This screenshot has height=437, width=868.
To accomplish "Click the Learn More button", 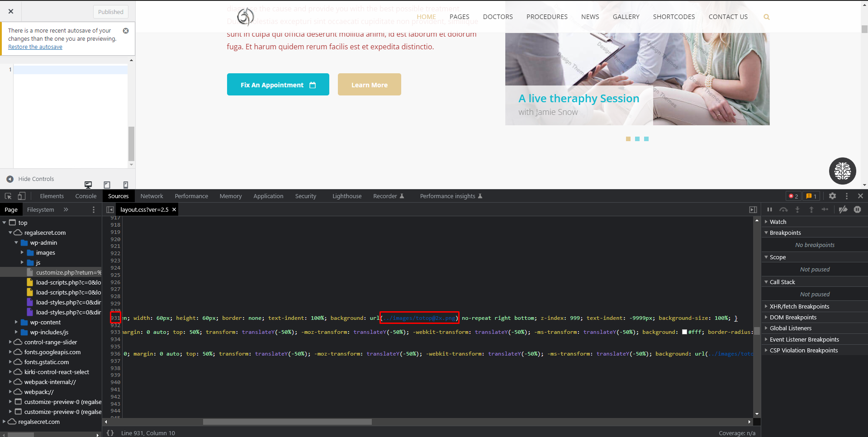I will pyautogui.click(x=370, y=85).
